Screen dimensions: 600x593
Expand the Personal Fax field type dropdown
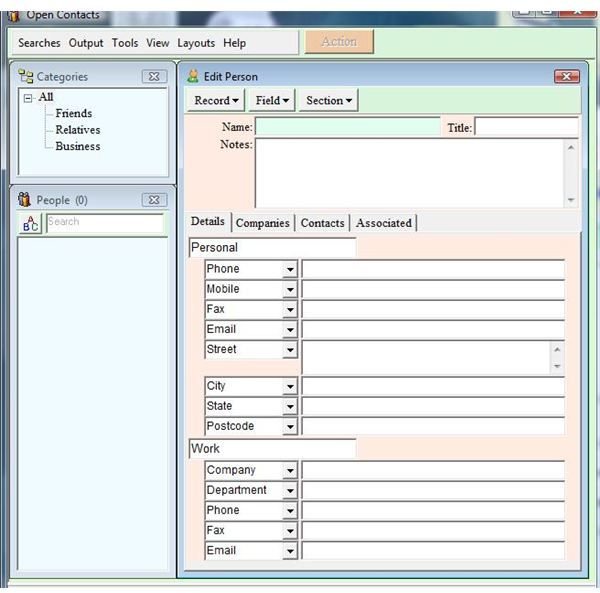pos(290,310)
